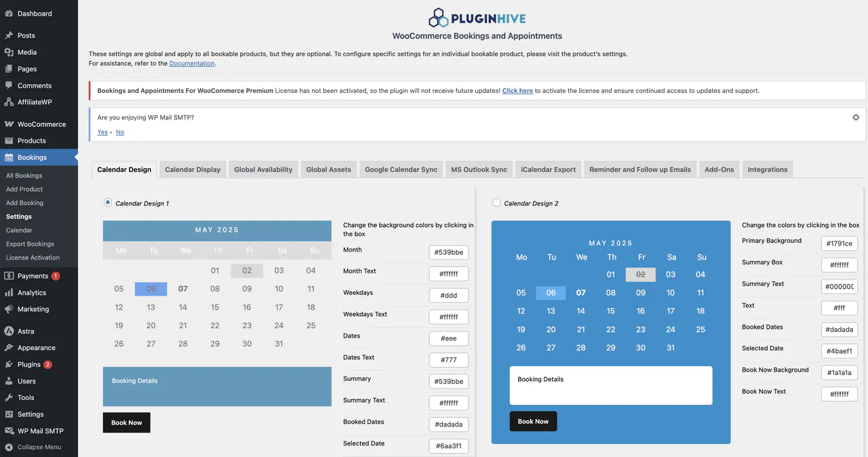The width and height of the screenshot is (868, 457).
Task: Click the AffiliateWP icon
Action: coord(9,102)
